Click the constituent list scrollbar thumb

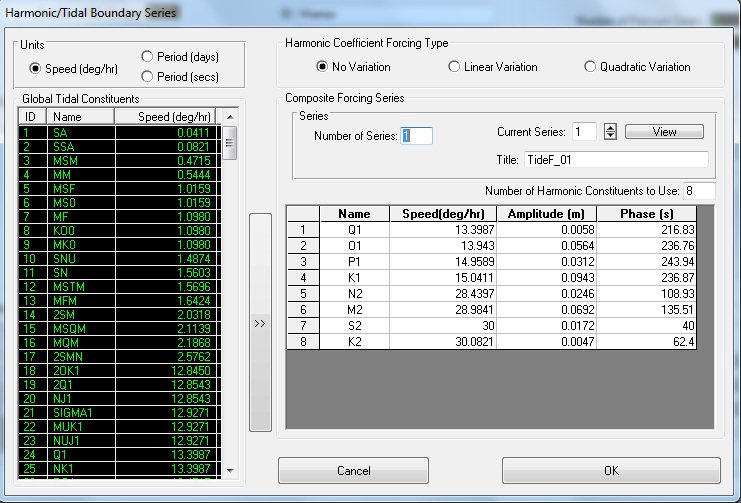(x=230, y=143)
